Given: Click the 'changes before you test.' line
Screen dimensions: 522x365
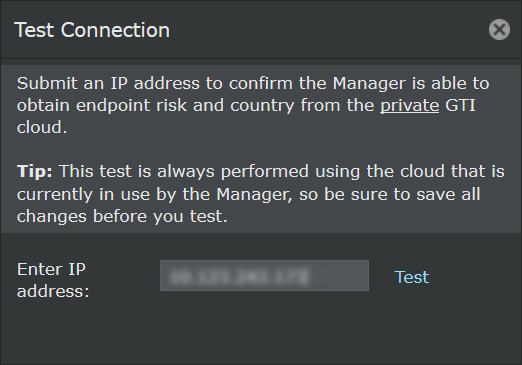Looking at the screenshot, I should coord(122,216).
